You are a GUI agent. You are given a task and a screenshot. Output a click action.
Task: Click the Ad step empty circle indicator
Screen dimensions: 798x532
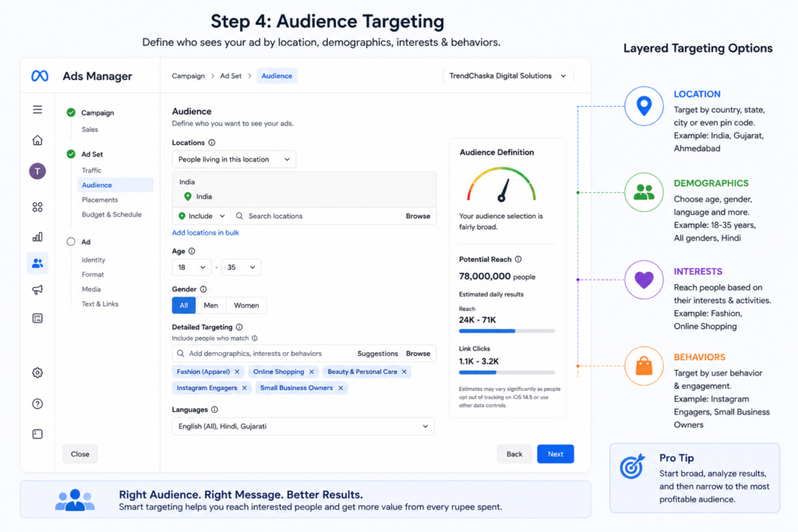coord(71,241)
